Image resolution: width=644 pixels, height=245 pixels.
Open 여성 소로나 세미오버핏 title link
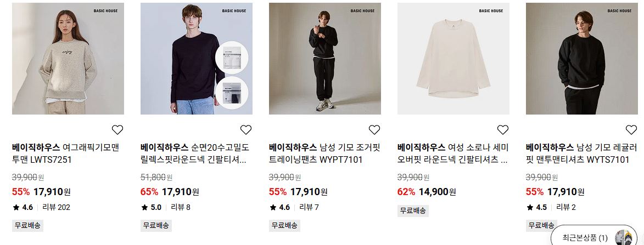(453, 153)
